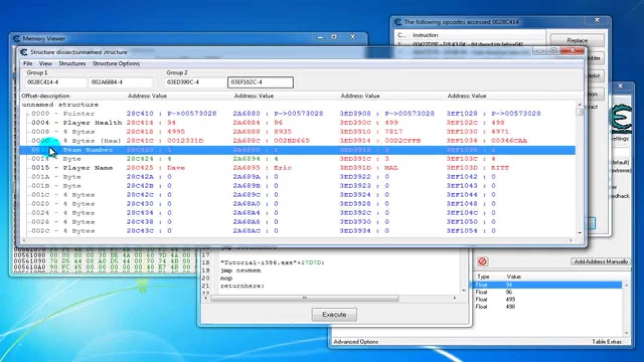Click the script editor horizontal scrollbar thumb
The image size is (644, 362).
pyautogui.click(x=304, y=298)
